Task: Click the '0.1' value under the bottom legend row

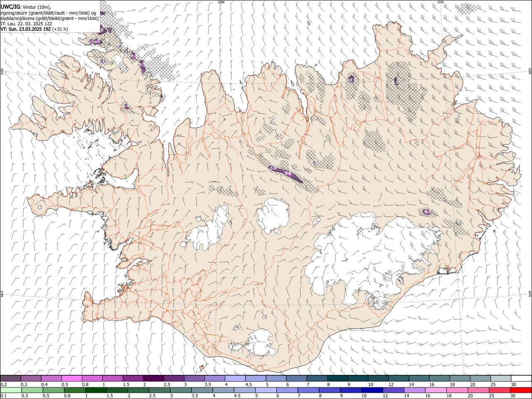Action: point(3,396)
